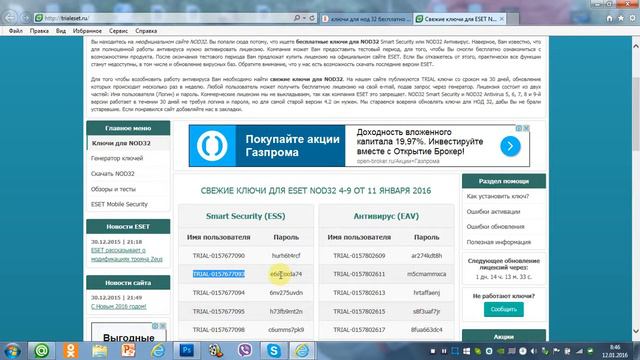Open Viber taskbar icon
This screenshot has height=360, width=640.
(x=244, y=351)
